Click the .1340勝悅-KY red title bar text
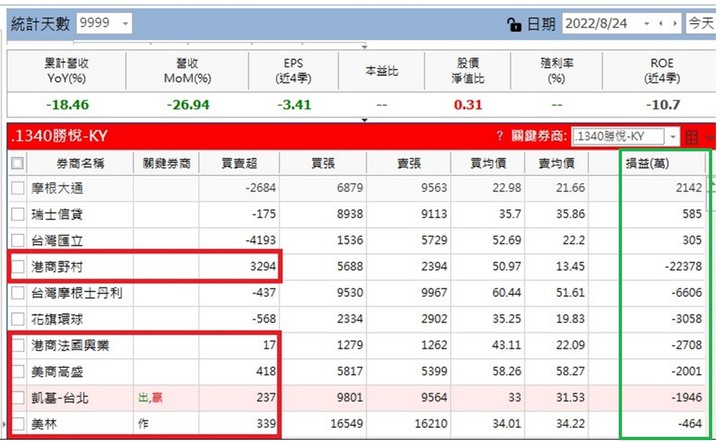The image size is (720, 443). pos(59,136)
